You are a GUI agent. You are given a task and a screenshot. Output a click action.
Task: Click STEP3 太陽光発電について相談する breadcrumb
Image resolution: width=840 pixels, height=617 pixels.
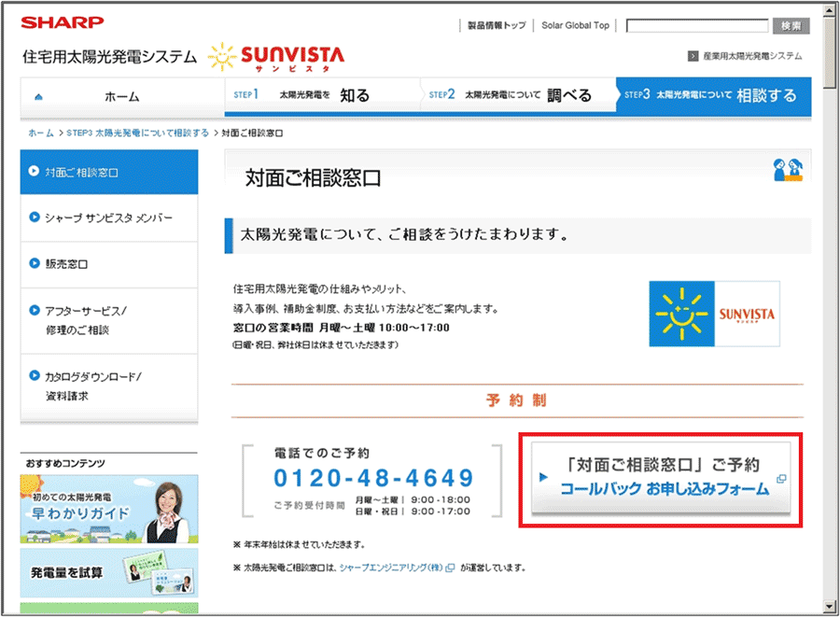coord(138,133)
